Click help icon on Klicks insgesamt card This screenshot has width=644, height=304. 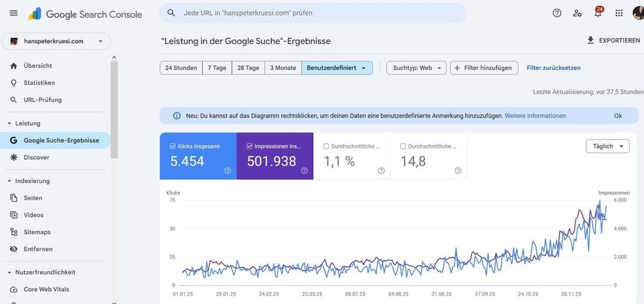(x=227, y=171)
